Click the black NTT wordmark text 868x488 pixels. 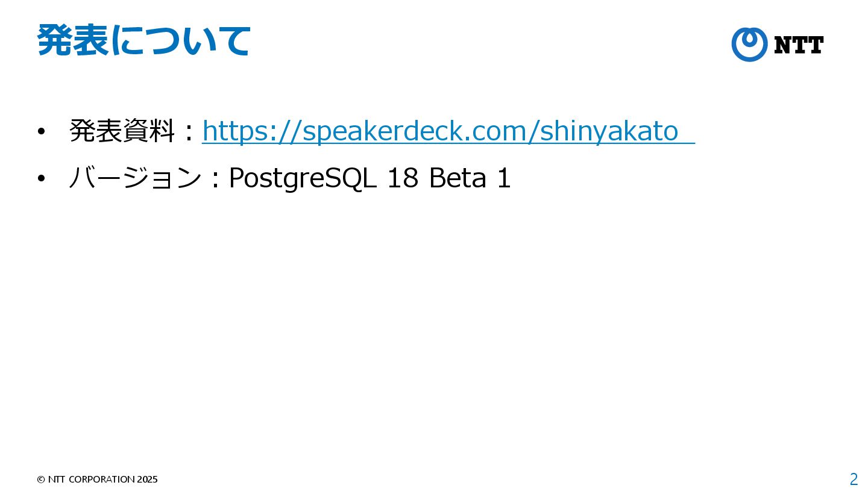tap(799, 45)
